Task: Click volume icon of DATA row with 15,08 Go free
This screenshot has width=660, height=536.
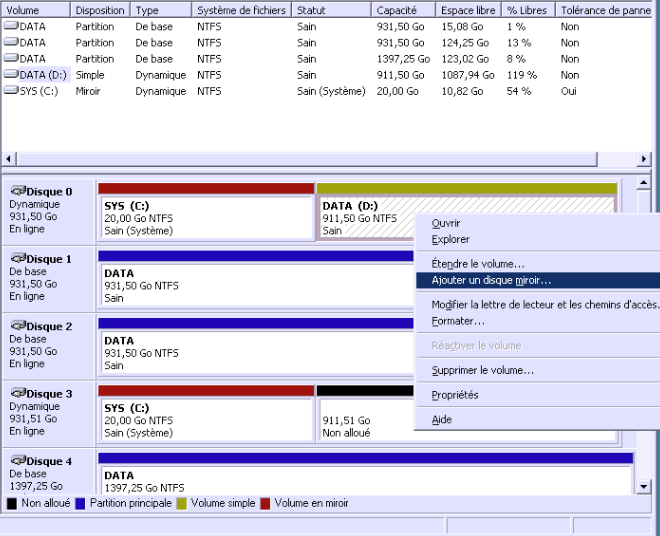Action: [11, 26]
